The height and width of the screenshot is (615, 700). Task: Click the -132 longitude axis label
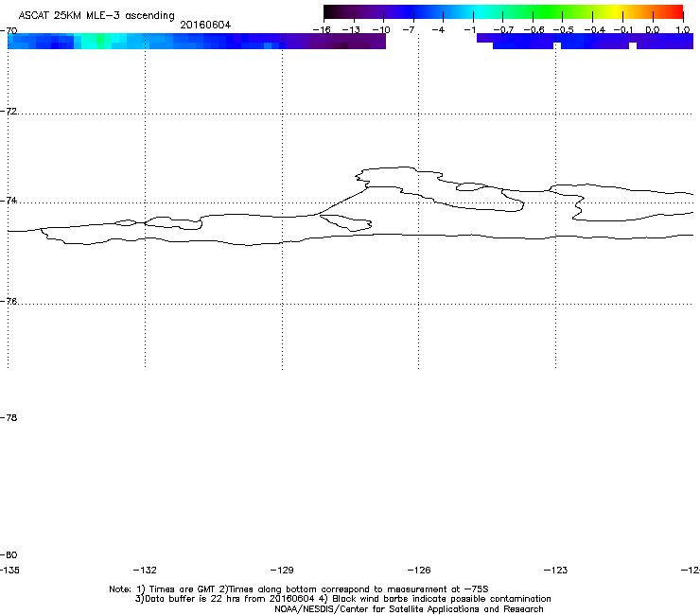(145, 571)
